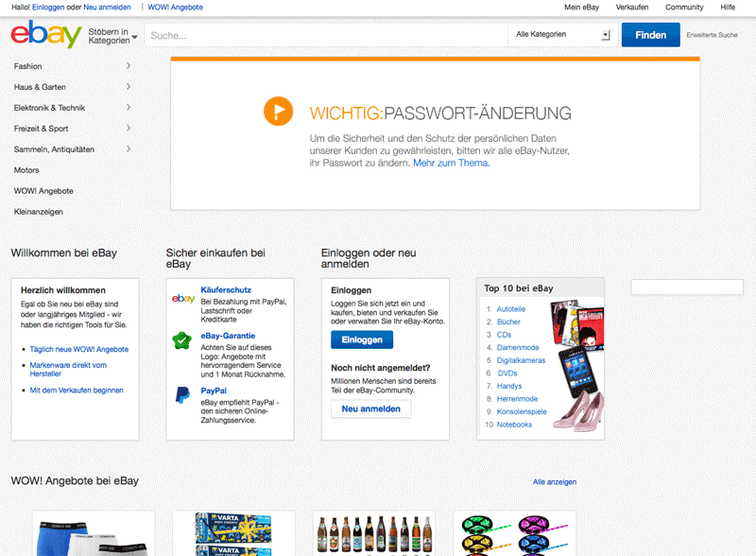Screen dimensions: 756x556
Task: Open Markenware direkt vom Hersteller link
Action: [68, 370]
